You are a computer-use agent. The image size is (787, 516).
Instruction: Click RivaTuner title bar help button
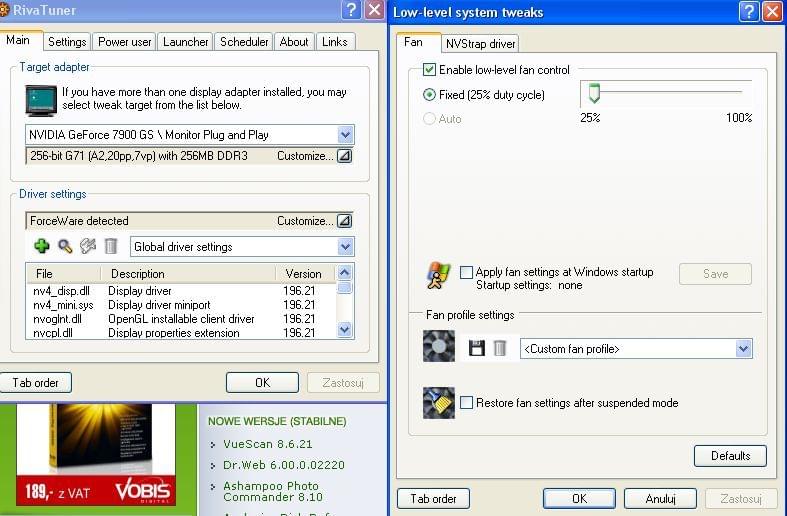(x=351, y=10)
